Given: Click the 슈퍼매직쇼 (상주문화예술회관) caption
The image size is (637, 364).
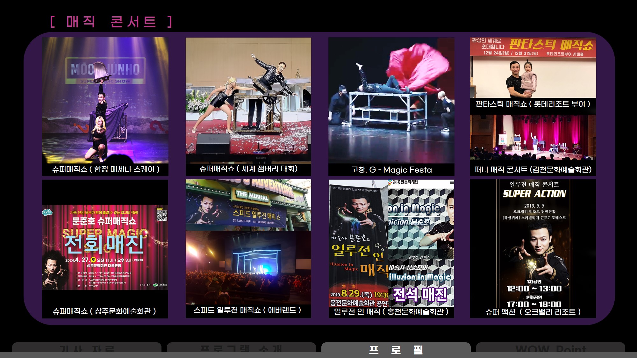Looking at the screenshot, I should [104, 311].
